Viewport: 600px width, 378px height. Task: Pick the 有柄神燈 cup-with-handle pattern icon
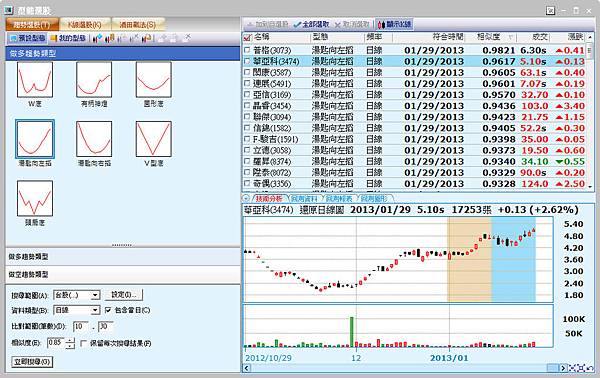click(x=94, y=80)
